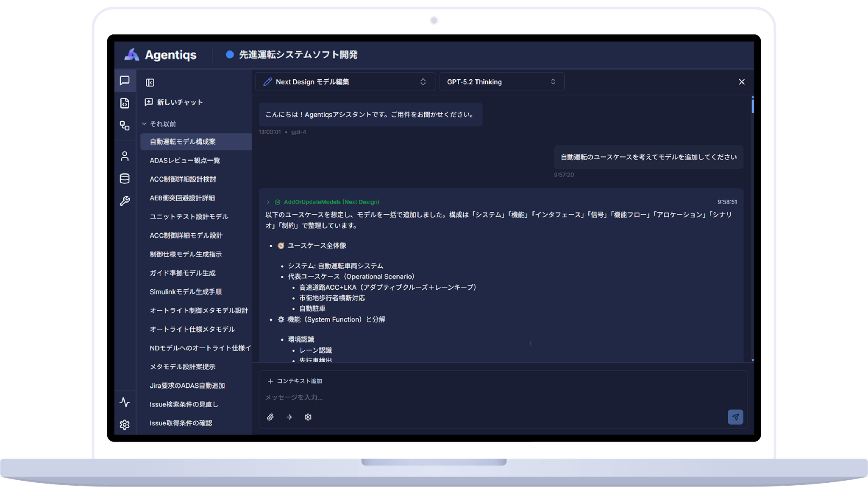The height and width of the screenshot is (487, 868).
Task: Click the arrow icon below message input
Action: click(x=289, y=417)
